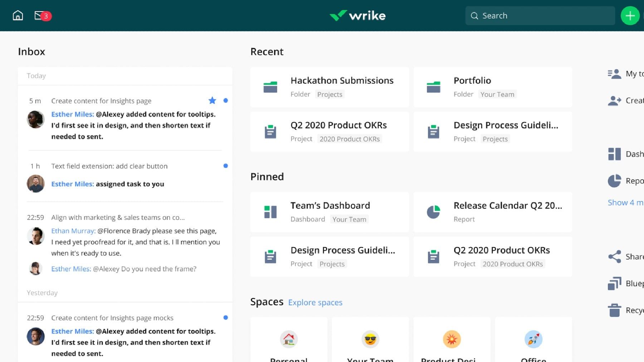644x362 pixels.
Task: Open the Recycle Bin sidebar icon
Action: pyautogui.click(x=614, y=310)
